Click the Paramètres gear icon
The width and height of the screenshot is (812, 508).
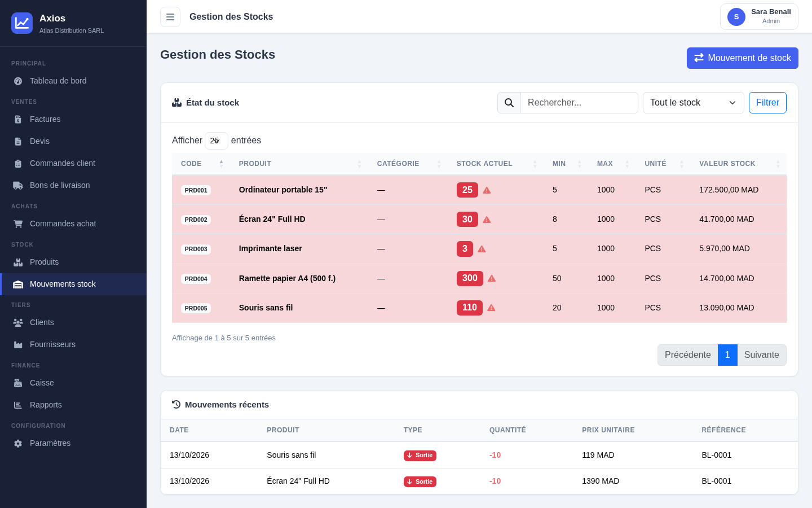(18, 443)
